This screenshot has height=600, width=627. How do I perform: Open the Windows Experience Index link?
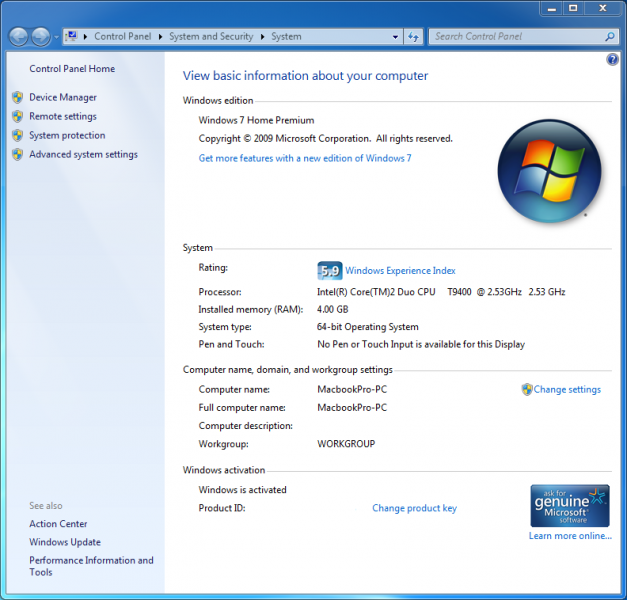pos(400,271)
